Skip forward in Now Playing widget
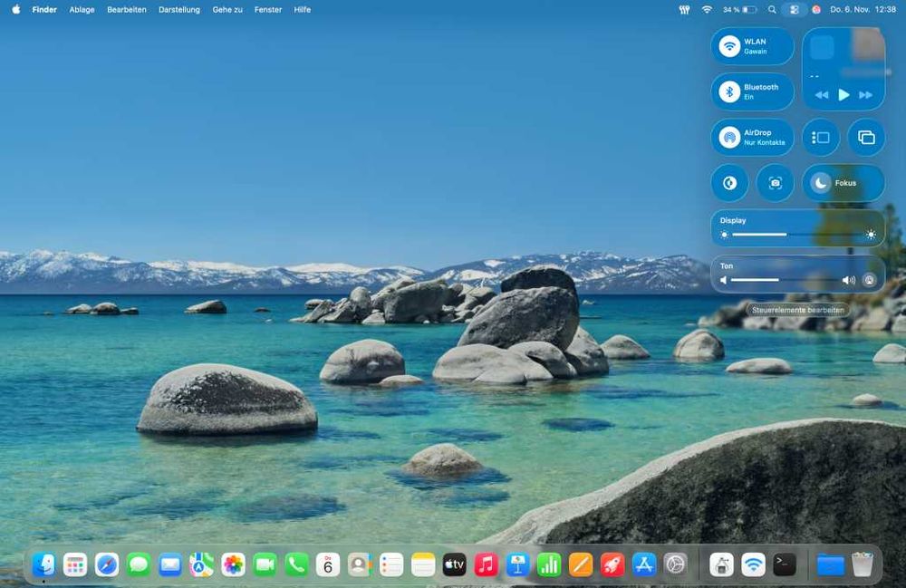 (x=865, y=95)
